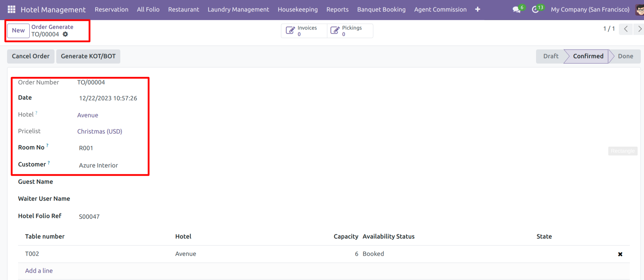
Task: Go to the next record arrow
Action: tap(639, 29)
